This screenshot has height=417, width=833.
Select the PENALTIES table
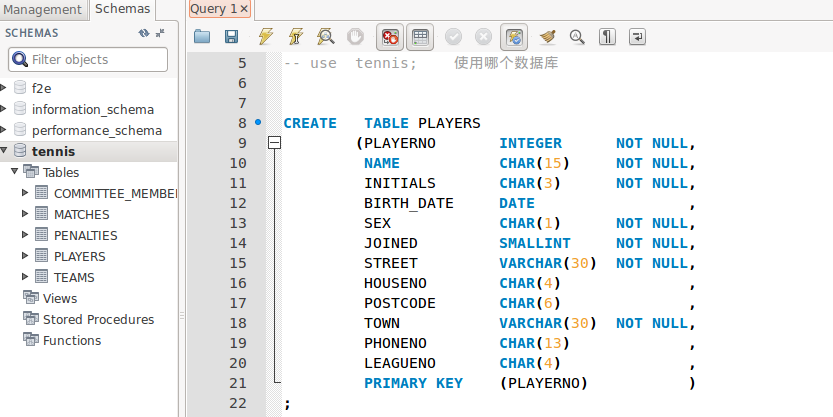[x=86, y=235]
